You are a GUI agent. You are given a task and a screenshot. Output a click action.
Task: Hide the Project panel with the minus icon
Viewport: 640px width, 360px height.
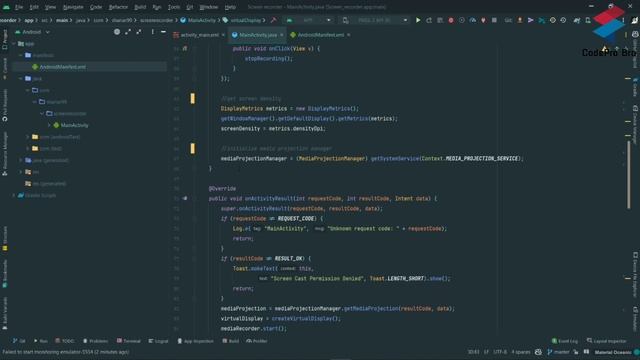click(x=163, y=32)
